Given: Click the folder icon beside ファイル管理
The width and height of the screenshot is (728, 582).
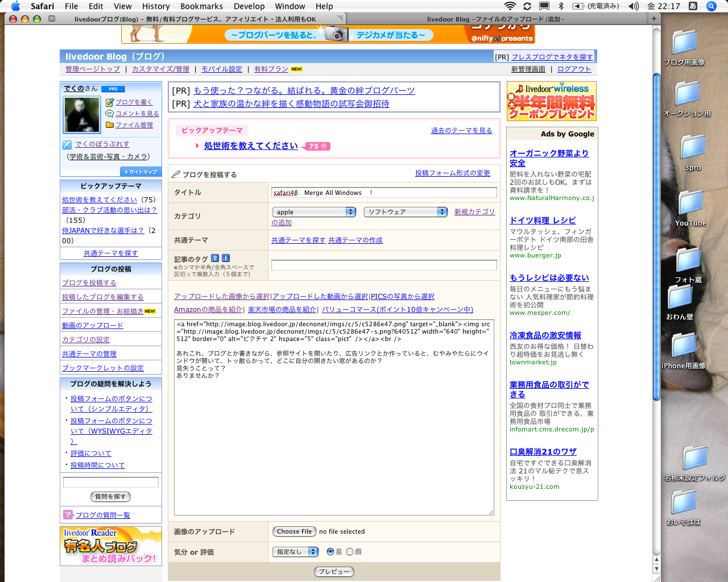Looking at the screenshot, I should (x=110, y=125).
